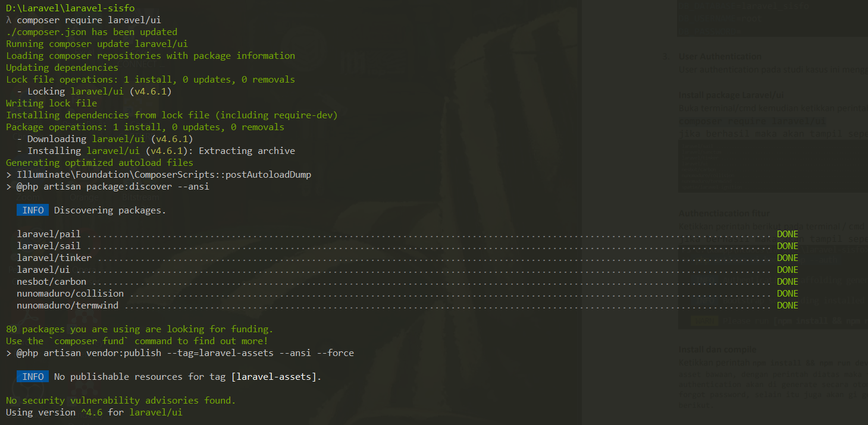
Task: Click the lambda prompt symbol before composer
Action: click(9, 20)
